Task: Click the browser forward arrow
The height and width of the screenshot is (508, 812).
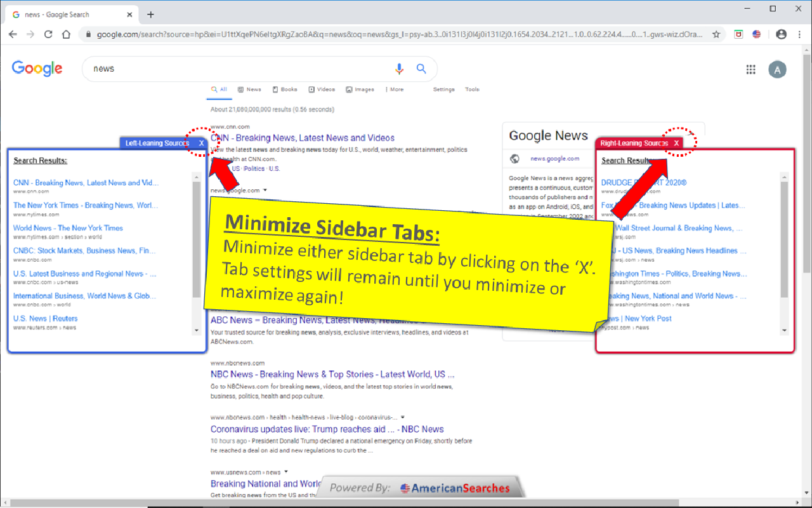Action: pos(30,34)
